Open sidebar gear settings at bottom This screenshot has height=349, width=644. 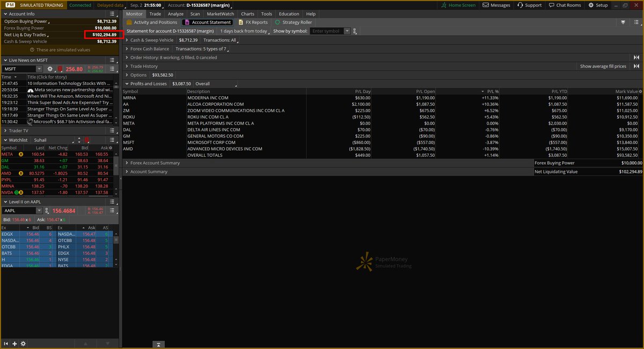23,344
